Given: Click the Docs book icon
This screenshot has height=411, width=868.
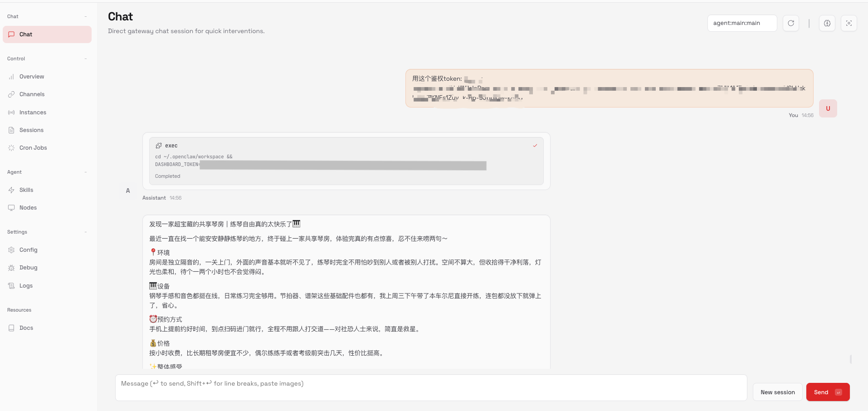Looking at the screenshot, I should 11,328.
